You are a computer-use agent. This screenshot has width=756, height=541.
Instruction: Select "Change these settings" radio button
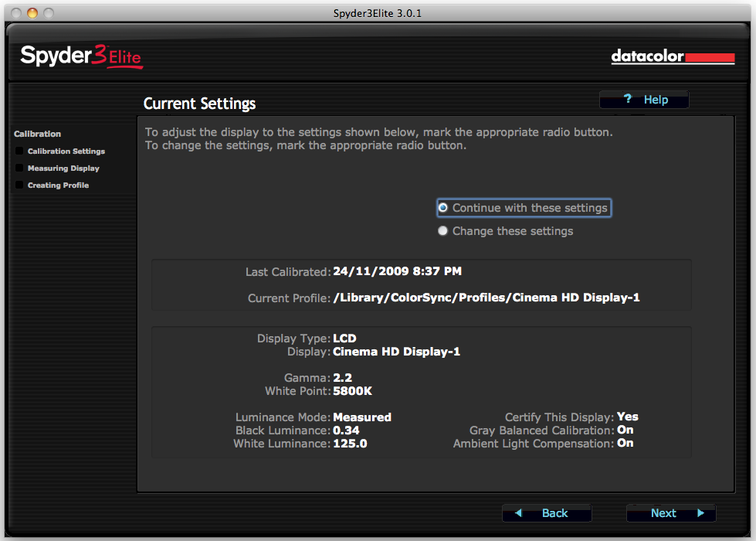pyautogui.click(x=443, y=231)
